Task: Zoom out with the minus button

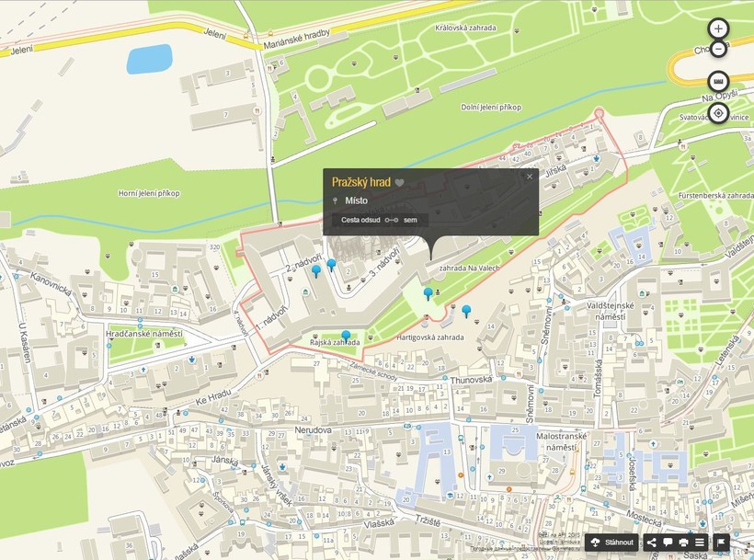Action: 718,50
